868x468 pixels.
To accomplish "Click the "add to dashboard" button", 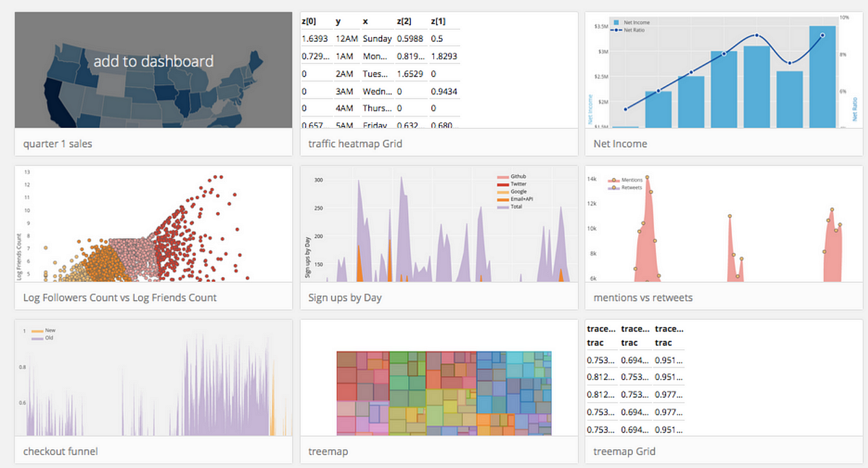I will tap(153, 61).
